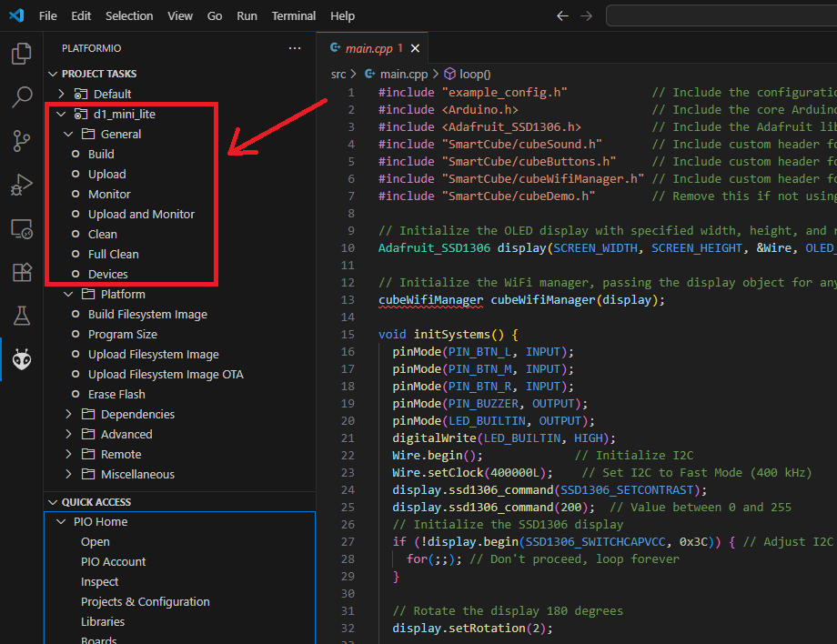Open the Testing flask icon
This screenshot has width=837, height=644.
pyautogui.click(x=21, y=316)
